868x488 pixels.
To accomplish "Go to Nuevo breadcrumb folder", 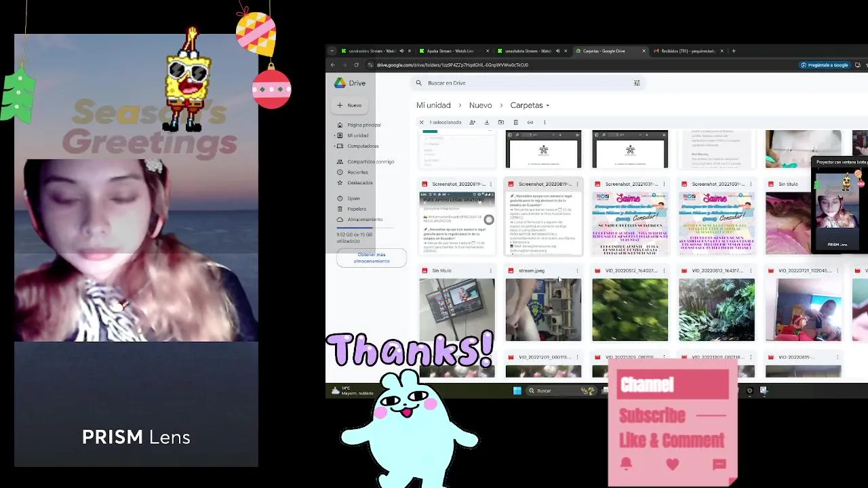I will pyautogui.click(x=480, y=105).
